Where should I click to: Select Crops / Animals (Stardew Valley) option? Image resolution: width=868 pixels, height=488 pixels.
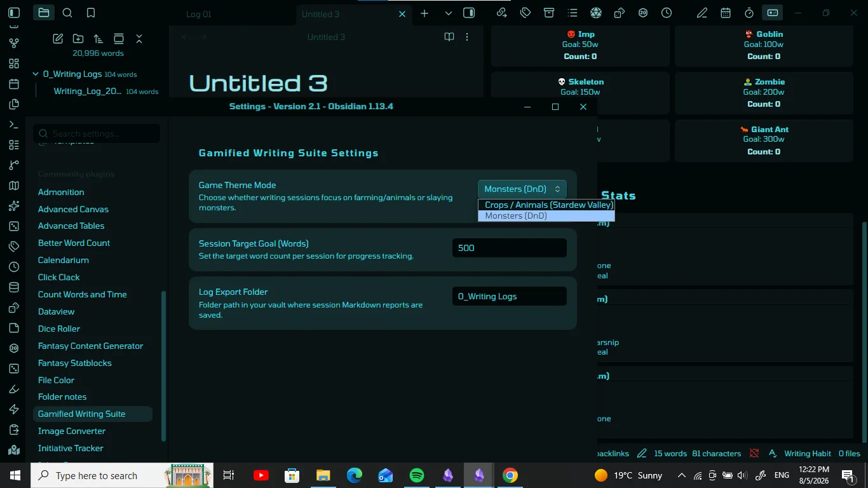tap(546, 205)
